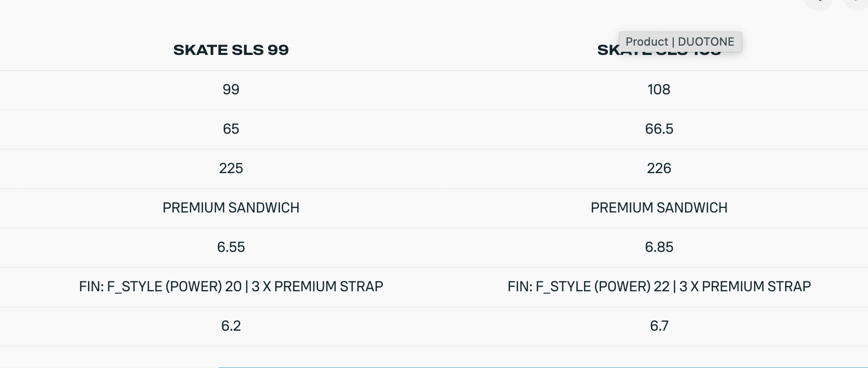Select the 226 length value

click(x=659, y=168)
